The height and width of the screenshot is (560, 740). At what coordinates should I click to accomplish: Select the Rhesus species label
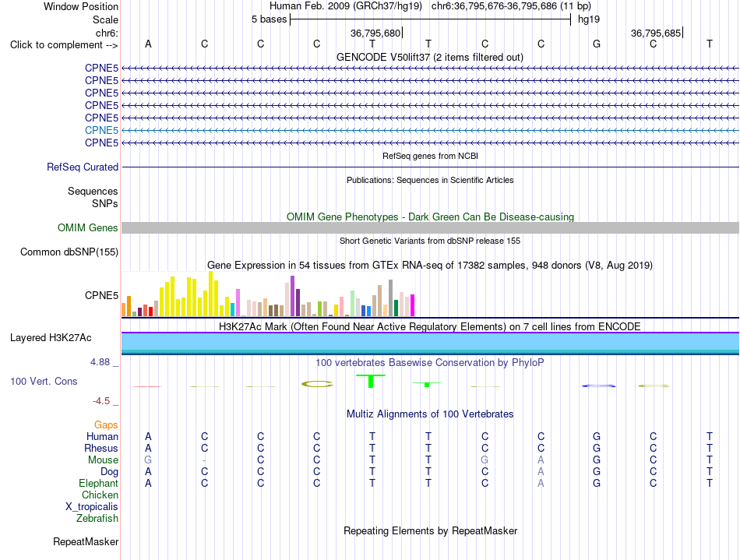101,448
